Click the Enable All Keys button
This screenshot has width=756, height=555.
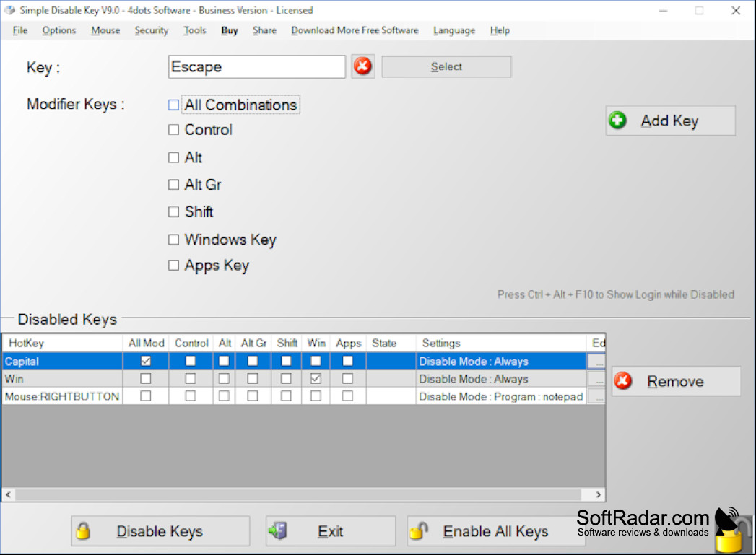point(495,531)
